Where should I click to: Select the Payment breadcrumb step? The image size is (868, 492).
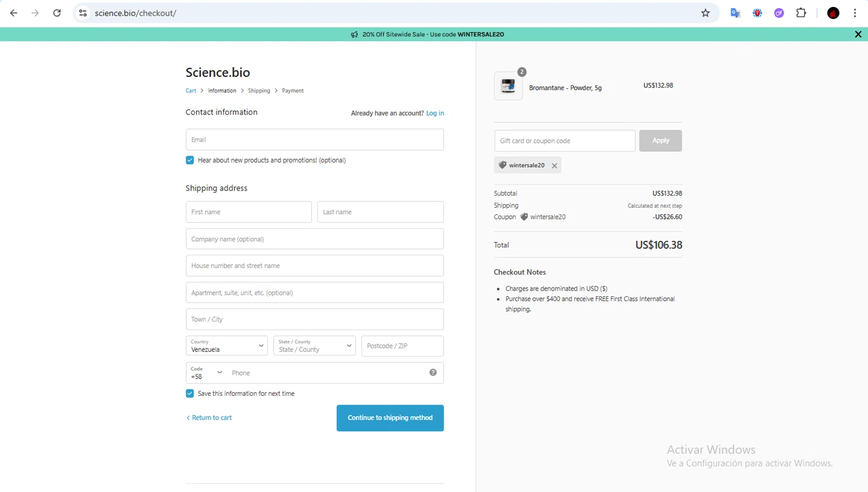tap(293, 91)
